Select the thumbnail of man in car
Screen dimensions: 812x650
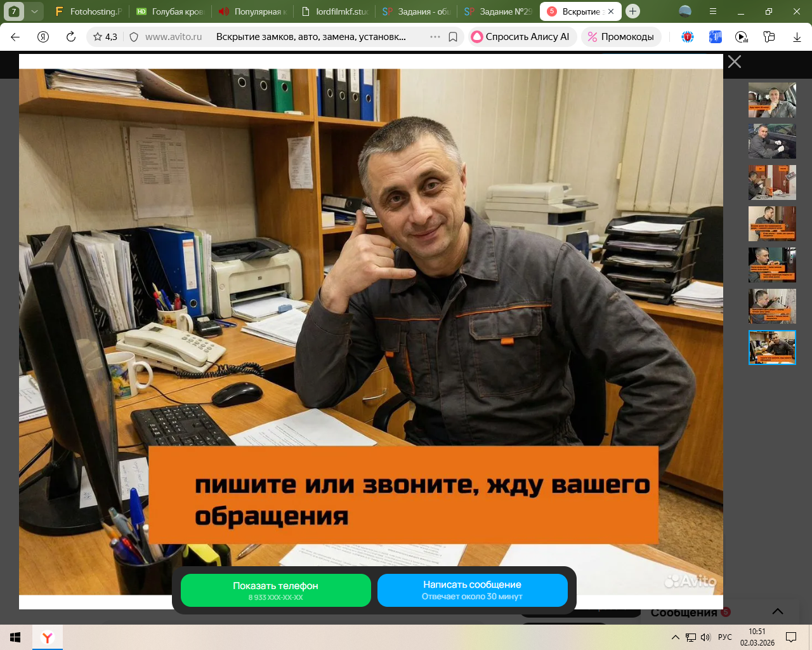click(x=772, y=100)
